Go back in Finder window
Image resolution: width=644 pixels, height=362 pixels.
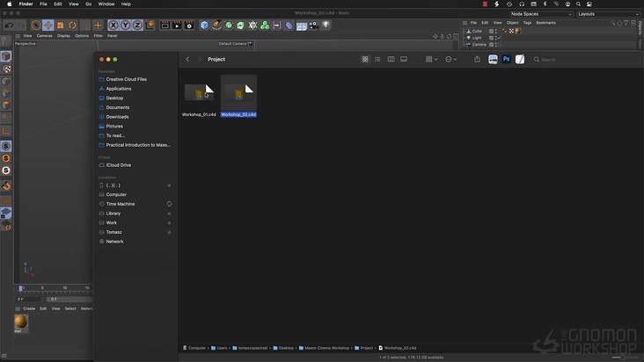click(187, 60)
